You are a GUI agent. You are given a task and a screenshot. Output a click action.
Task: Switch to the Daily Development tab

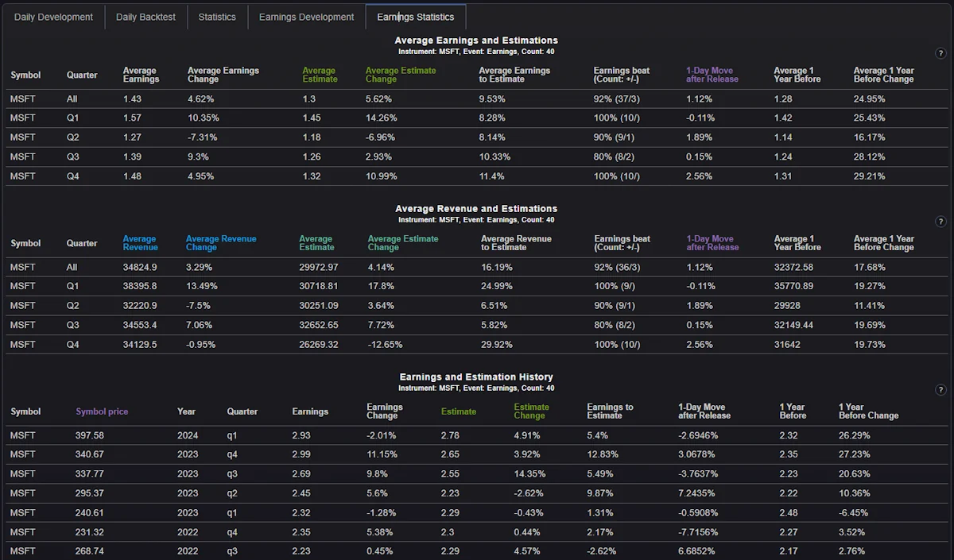53,17
